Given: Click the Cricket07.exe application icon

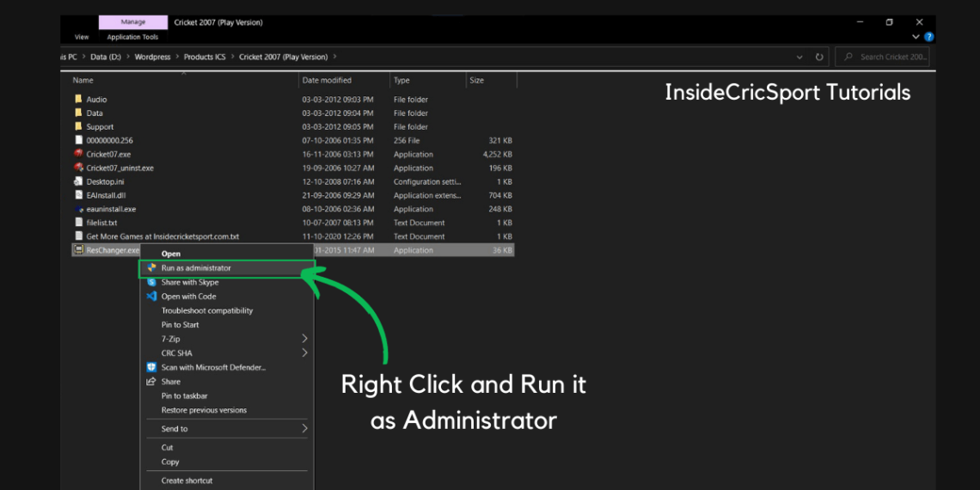Looking at the screenshot, I should pyautogui.click(x=78, y=154).
